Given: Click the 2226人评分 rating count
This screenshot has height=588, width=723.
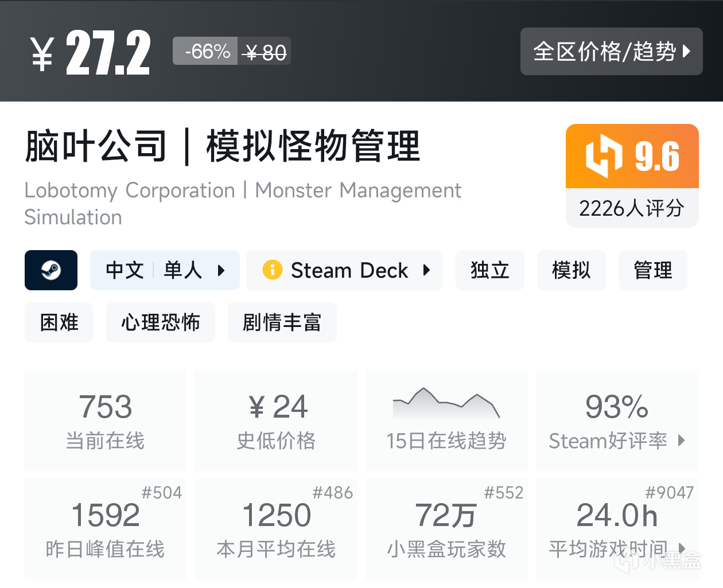Looking at the screenshot, I should click(x=632, y=208).
